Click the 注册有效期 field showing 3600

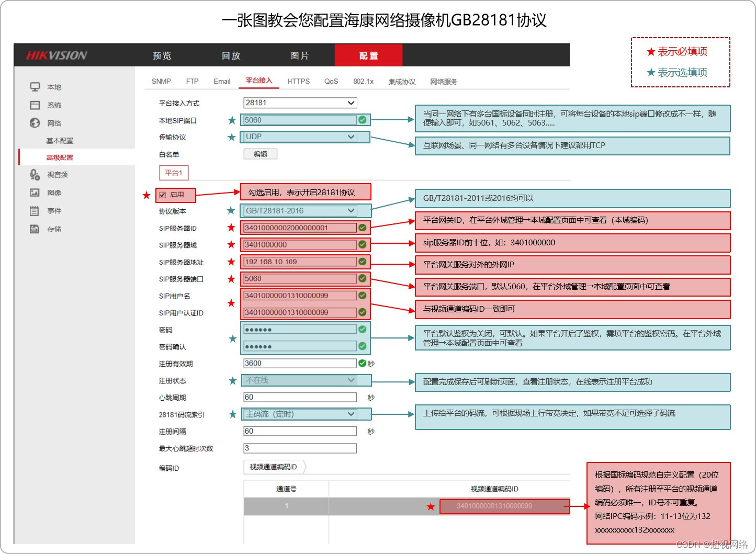[x=300, y=363]
